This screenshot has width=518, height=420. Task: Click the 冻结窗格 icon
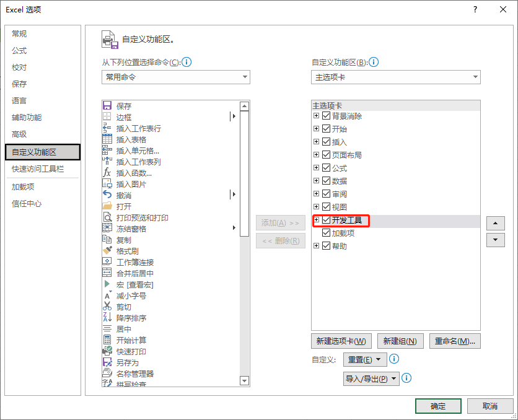click(x=107, y=228)
